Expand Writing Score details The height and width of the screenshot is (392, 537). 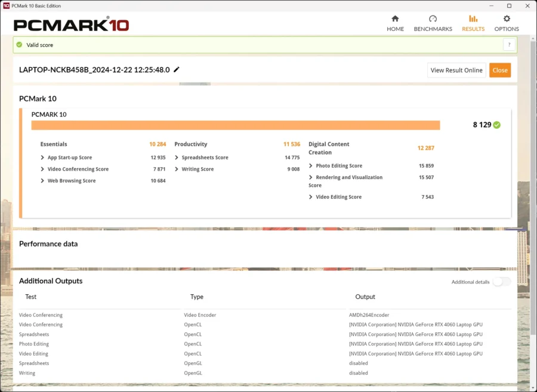[177, 169]
